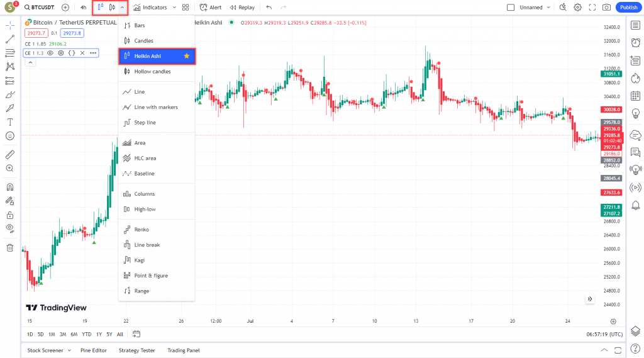Screen dimensions: 644x358
Task: Redo the last action
Action: pyautogui.click(x=284, y=8)
